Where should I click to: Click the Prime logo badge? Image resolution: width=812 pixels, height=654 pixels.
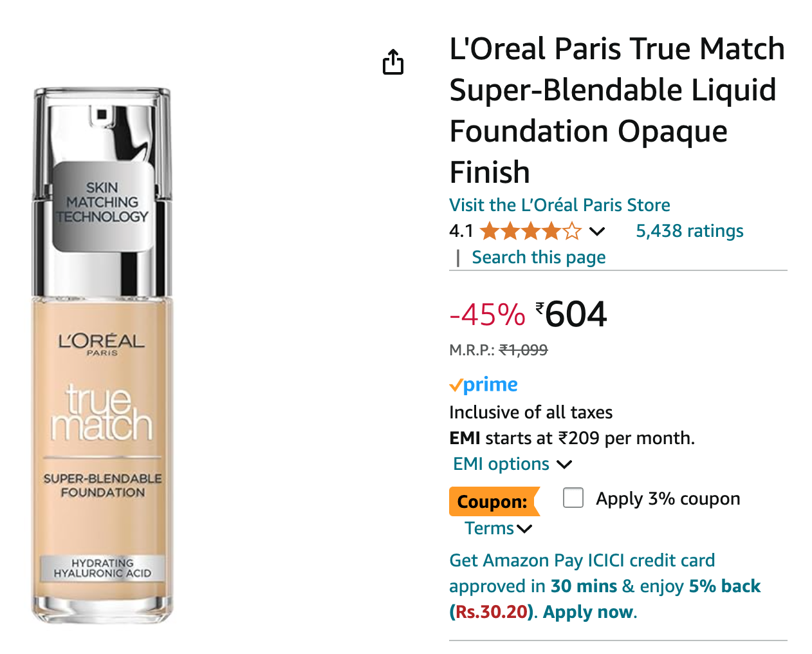pyautogui.click(x=483, y=385)
